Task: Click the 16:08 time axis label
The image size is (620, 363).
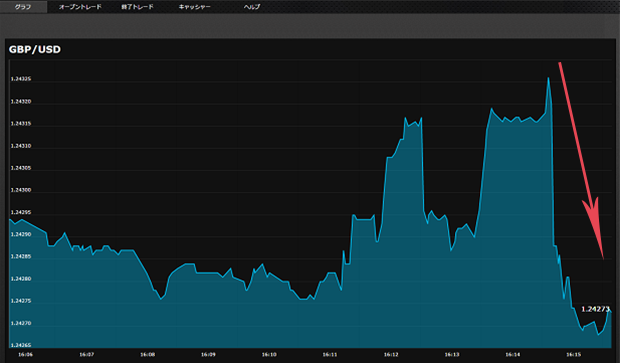Action: coord(147,355)
